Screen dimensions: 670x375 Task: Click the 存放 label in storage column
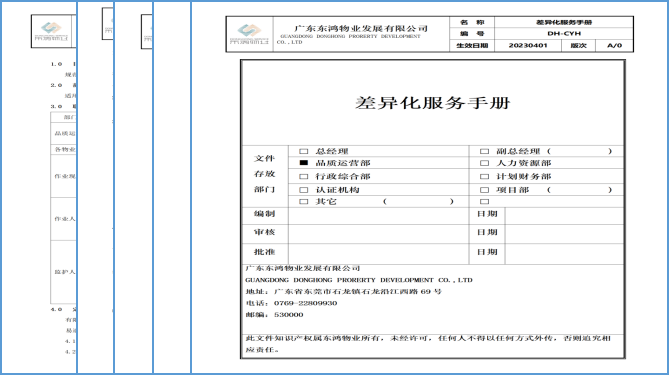[x=264, y=174]
